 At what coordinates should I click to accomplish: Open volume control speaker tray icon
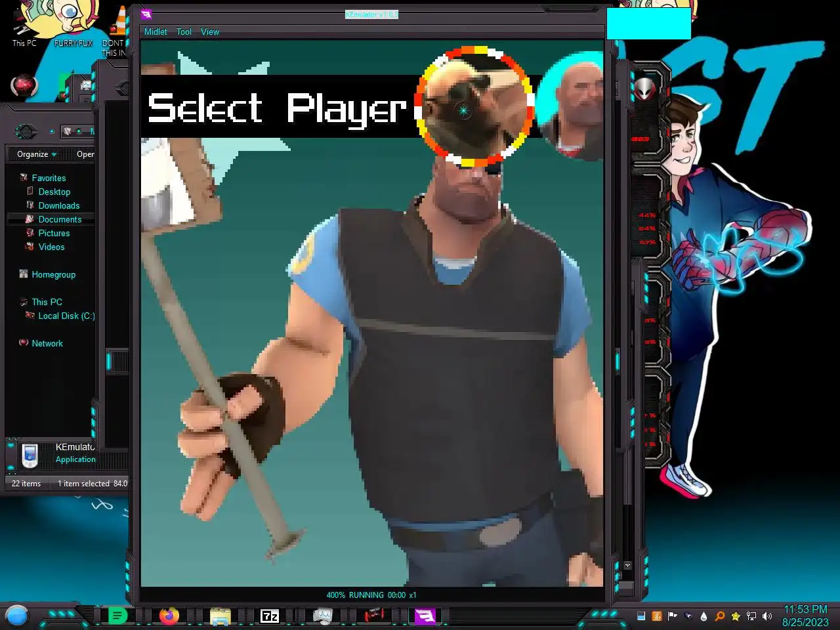766,616
